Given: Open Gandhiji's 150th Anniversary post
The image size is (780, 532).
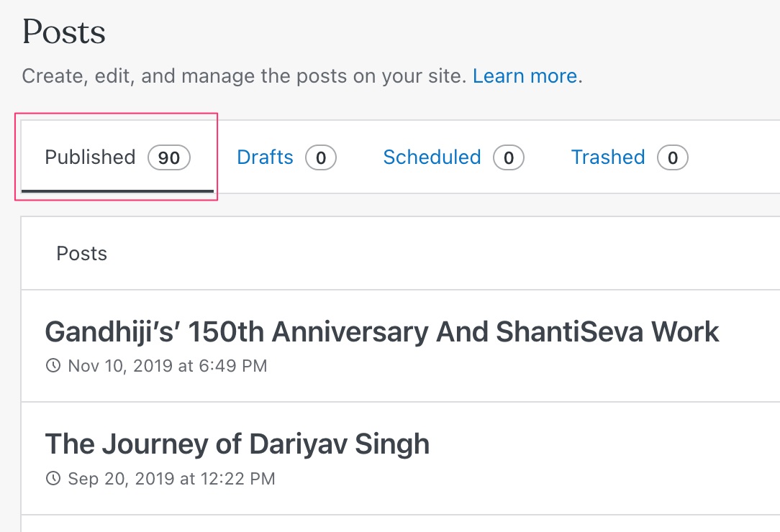Looking at the screenshot, I should pyautogui.click(x=382, y=332).
